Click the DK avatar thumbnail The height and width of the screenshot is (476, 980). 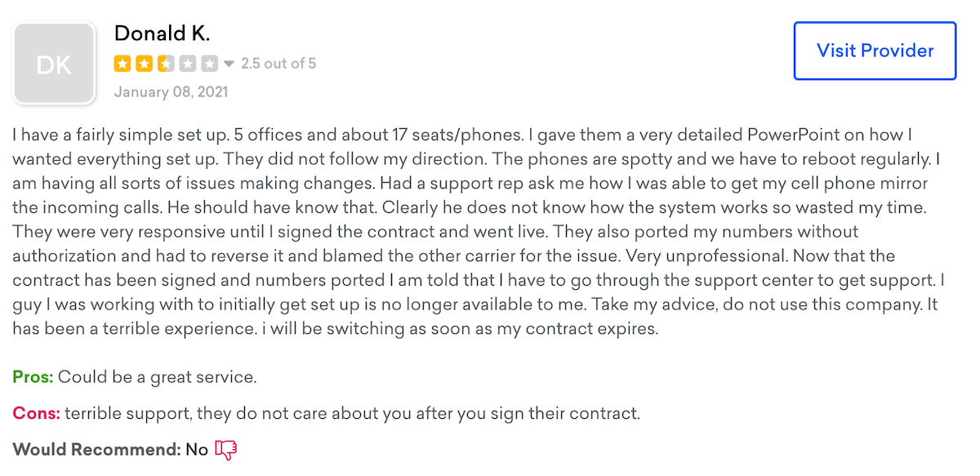coord(55,64)
